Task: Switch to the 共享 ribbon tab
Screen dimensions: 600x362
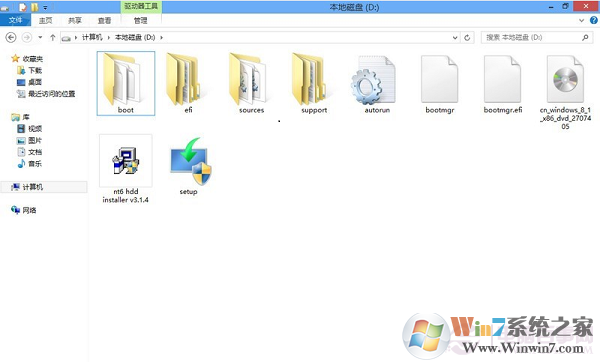Action: [75, 21]
